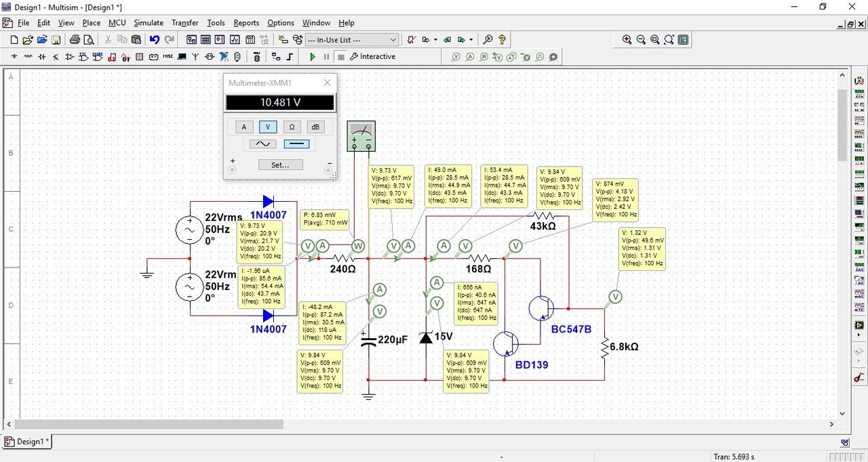Image resolution: width=868 pixels, height=462 pixels.
Task: Click the Zoom Out magnifier icon
Action: (x=641, y=40)
